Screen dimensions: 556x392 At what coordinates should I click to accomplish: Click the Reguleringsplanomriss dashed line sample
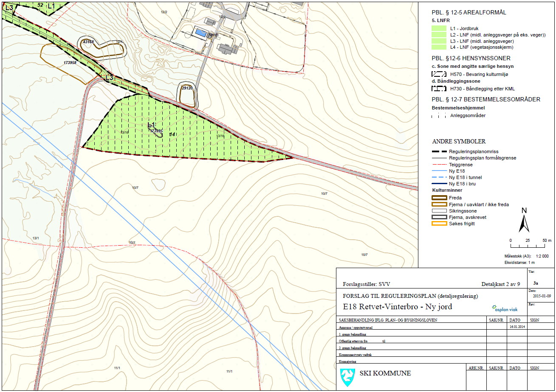click(439, 151)
